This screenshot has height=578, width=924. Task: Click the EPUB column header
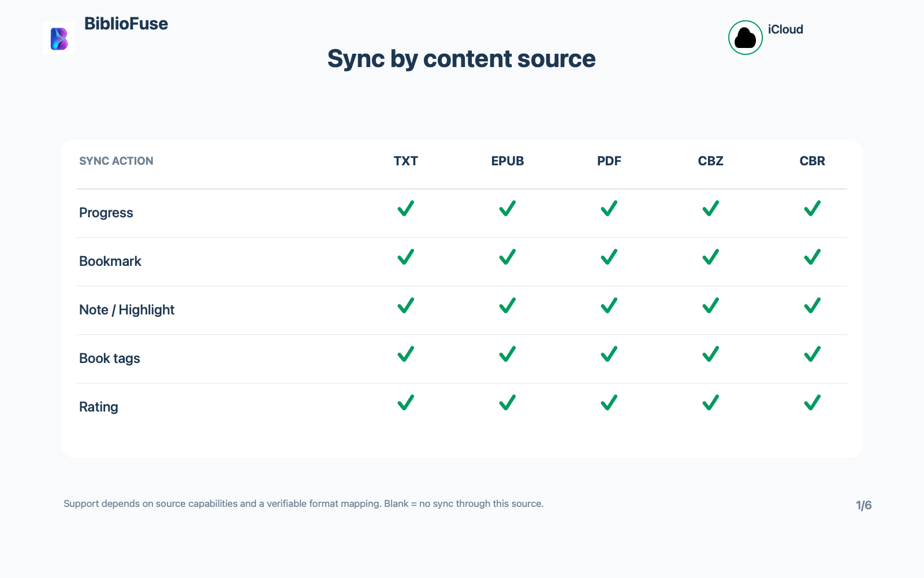click(x=508, y=161)
